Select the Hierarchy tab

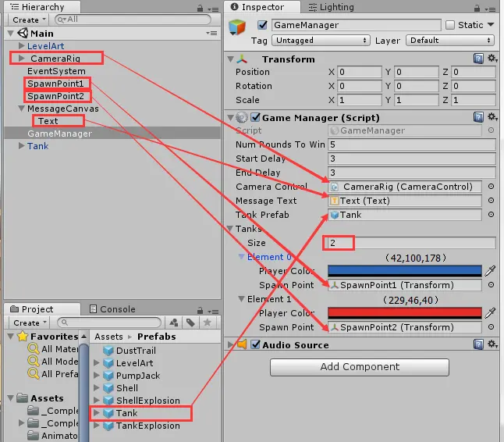pyautogui.click(x=42, y=7)
